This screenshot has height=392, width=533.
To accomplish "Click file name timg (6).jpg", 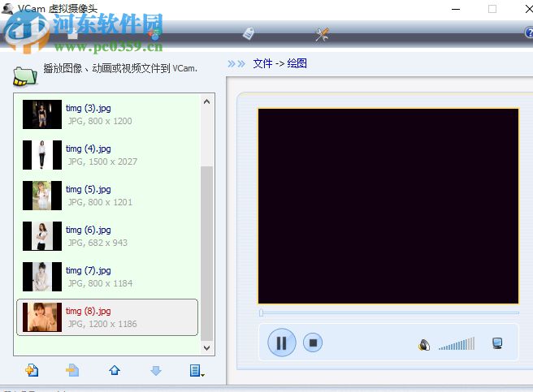I will [x=89, y=230].
